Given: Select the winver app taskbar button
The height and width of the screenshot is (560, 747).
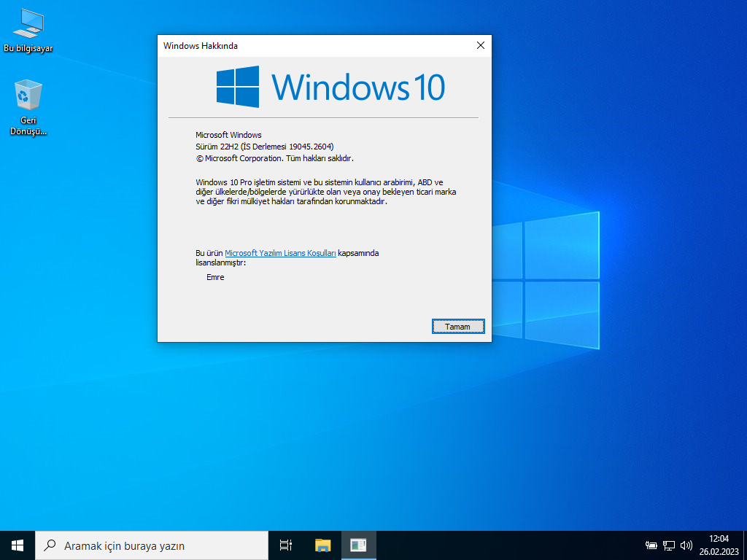Looking at the screenshot, I should 359,545.
